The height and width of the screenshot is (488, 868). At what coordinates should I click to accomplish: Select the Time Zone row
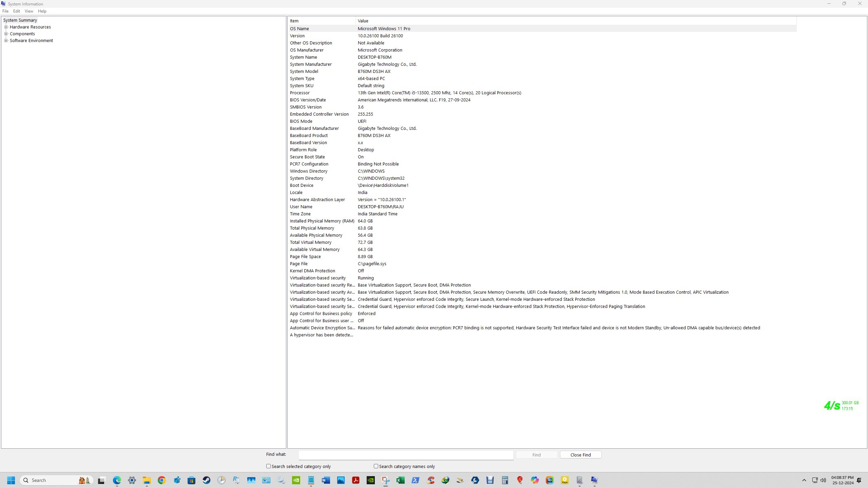click(x=542, y=214)
